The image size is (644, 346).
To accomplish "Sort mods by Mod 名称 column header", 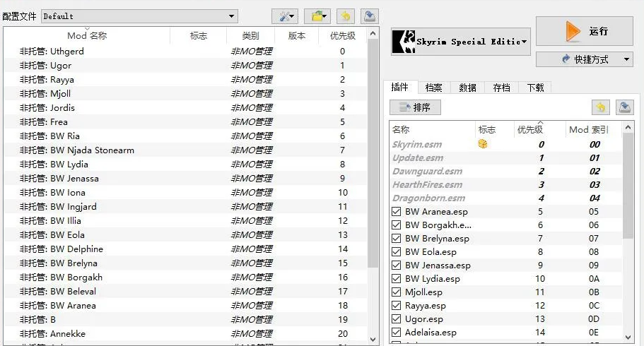I will coord(87,36).
